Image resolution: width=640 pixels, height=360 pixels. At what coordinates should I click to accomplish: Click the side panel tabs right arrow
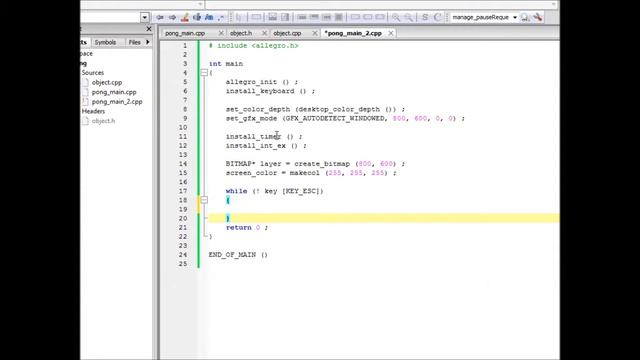point(148,42)
